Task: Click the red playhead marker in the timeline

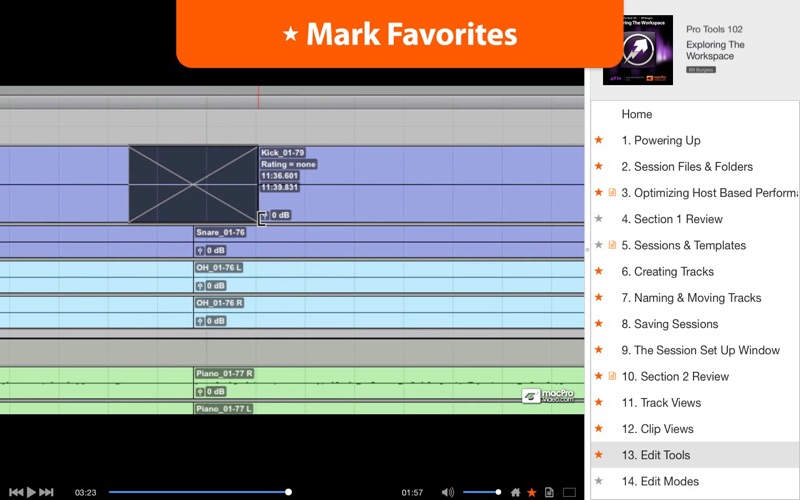Action: (259, 97)
